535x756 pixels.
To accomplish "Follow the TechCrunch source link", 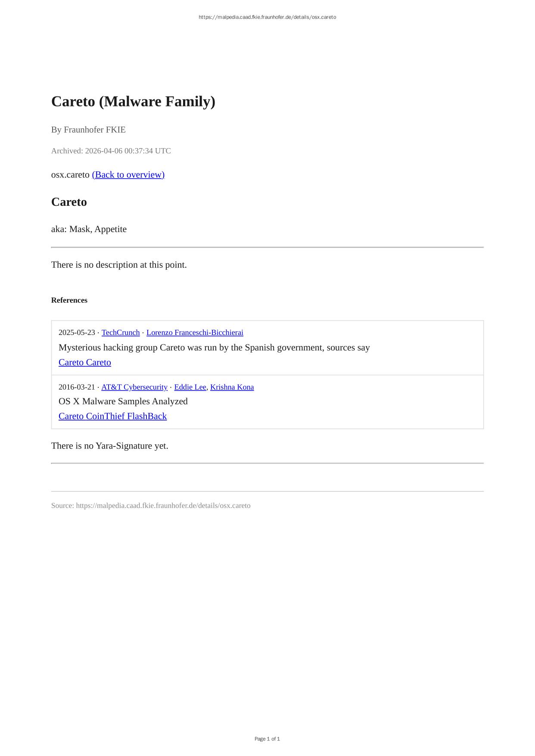I will pyautogui.click(x=121, y=332).
